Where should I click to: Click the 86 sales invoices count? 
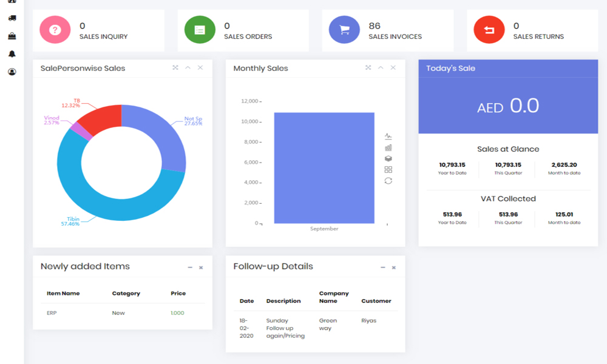pyautogui.click(x=375, y=26)
